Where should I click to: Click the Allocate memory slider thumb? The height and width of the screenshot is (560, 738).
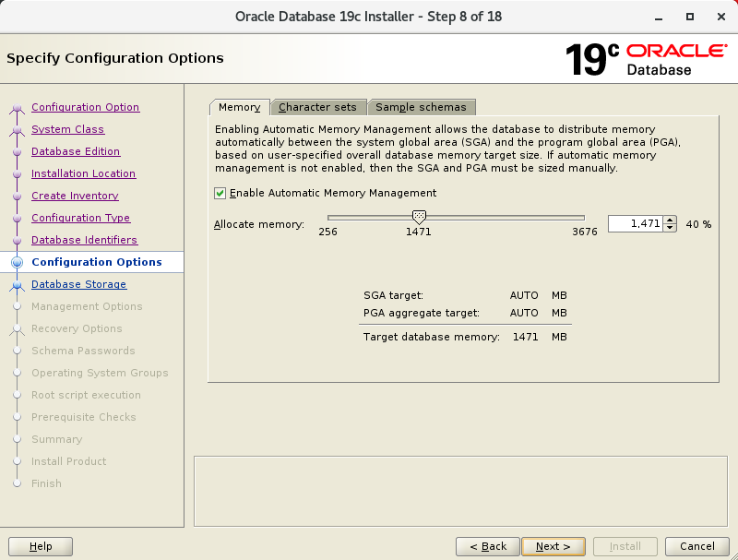tap(419, 217)
